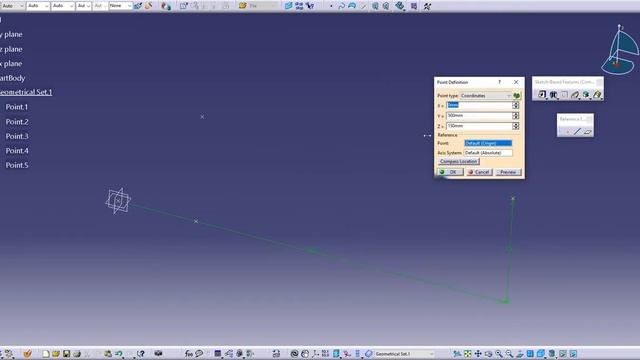Select PartBody in the tree

point(13,78)
